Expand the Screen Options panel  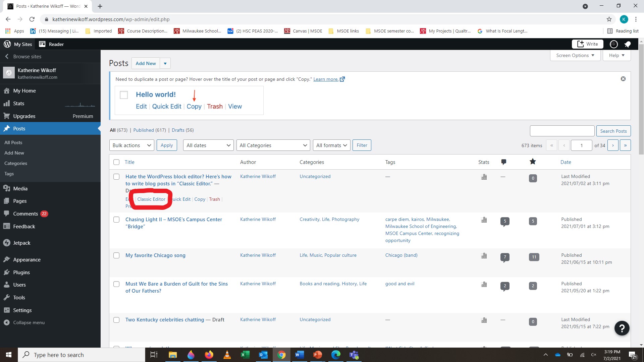575,55
